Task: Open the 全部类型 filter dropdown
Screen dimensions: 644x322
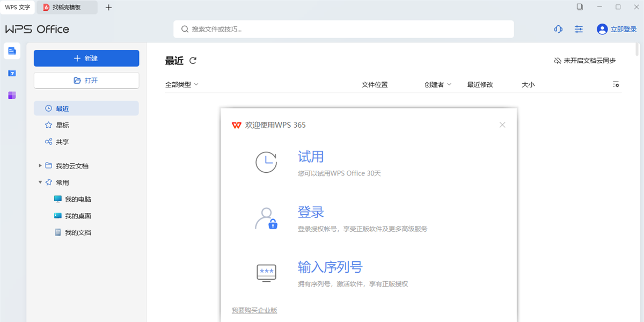Action: pos(181,84)
